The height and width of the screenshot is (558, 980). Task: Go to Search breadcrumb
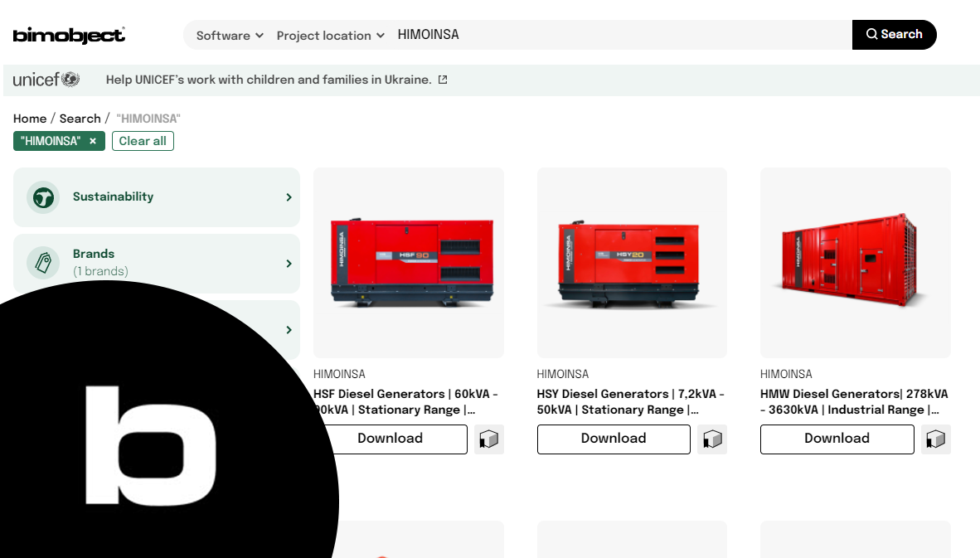click(80, 118)
